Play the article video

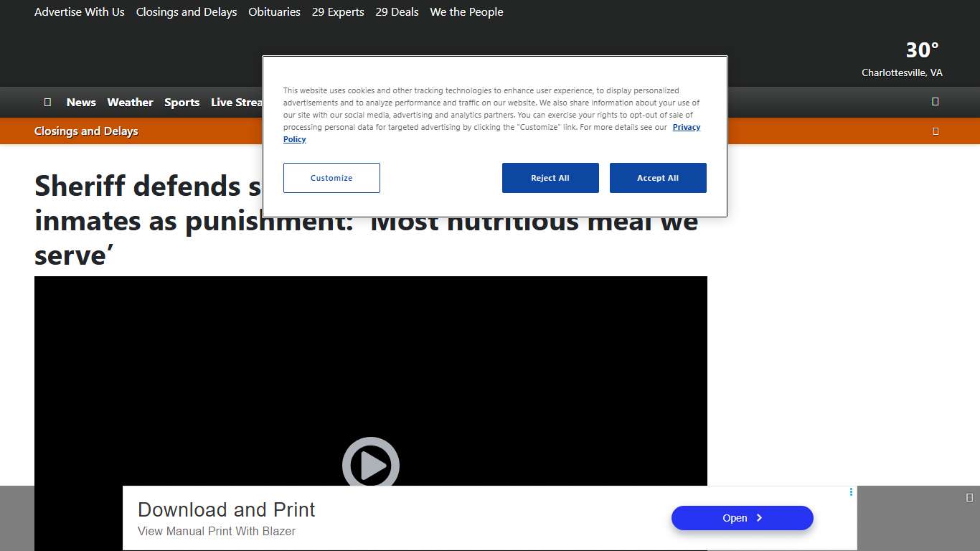click(x=370, y=465)
